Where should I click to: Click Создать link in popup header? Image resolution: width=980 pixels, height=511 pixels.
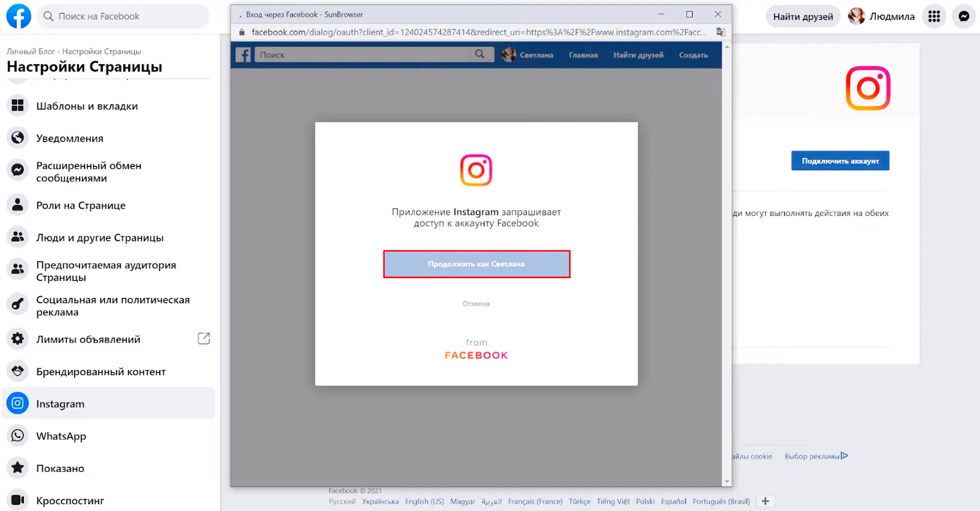(x=693, y=55)
